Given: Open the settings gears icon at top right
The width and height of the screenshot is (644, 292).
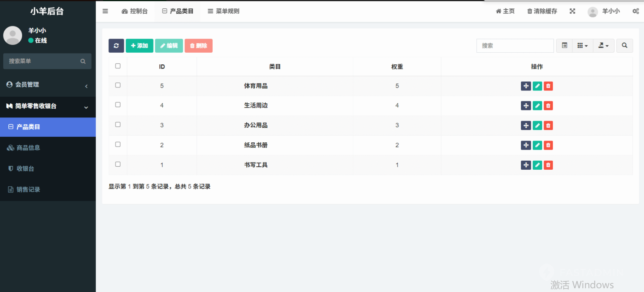Looking at the screenshot, I should pos(636,11).
